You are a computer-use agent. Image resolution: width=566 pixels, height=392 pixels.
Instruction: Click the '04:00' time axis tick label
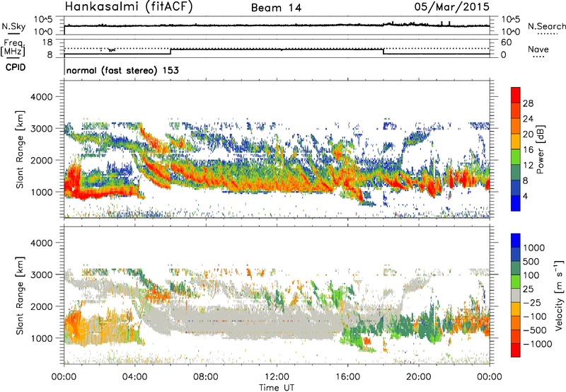coord(134,377)
